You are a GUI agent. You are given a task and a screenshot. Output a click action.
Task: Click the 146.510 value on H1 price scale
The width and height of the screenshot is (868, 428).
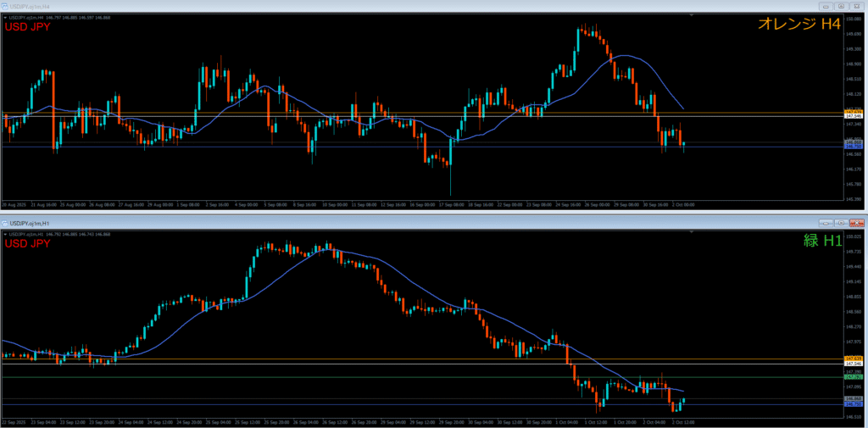(x=852, y=416)
